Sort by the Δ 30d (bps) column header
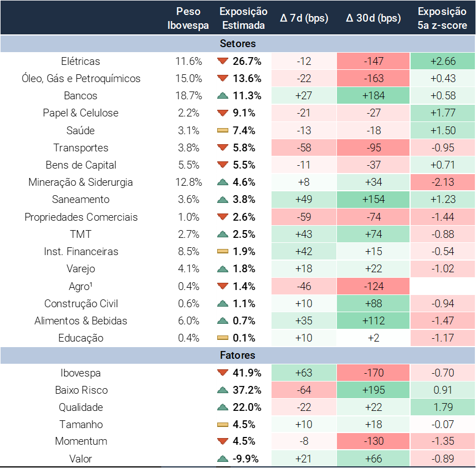Image resolution: width=476 pixels, height=468 pixels. click(x=373, y=18)
